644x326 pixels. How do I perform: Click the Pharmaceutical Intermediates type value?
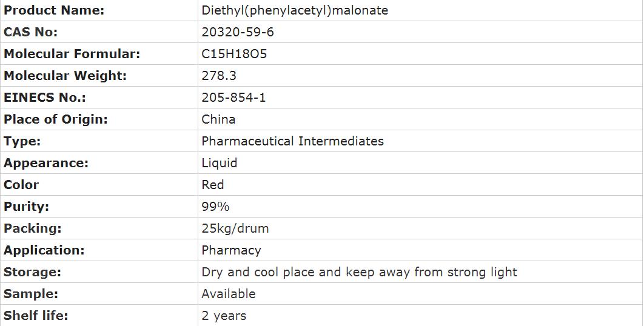[292, 141]
